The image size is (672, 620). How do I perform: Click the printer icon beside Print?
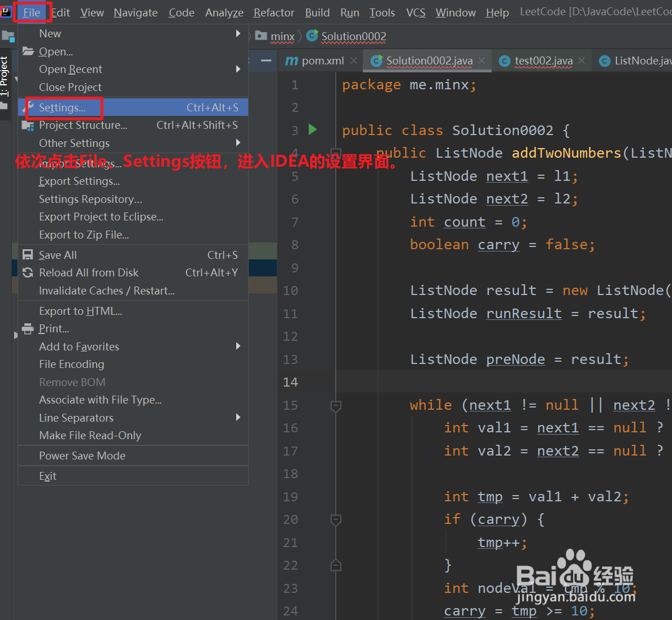[28, 328]
